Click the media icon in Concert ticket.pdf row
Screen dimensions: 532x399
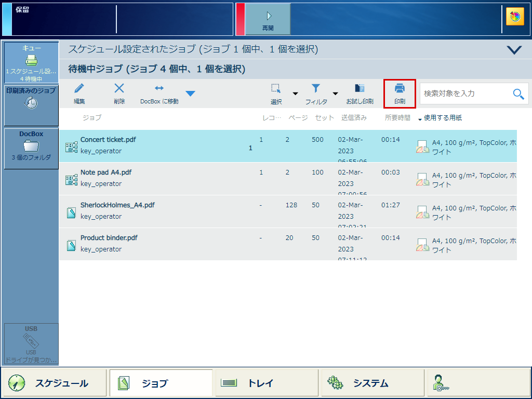(x=422, y=147)
